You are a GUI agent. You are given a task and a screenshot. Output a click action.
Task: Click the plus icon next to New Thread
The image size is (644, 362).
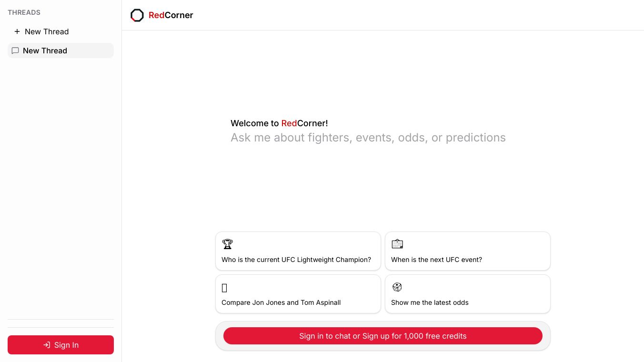17,31
